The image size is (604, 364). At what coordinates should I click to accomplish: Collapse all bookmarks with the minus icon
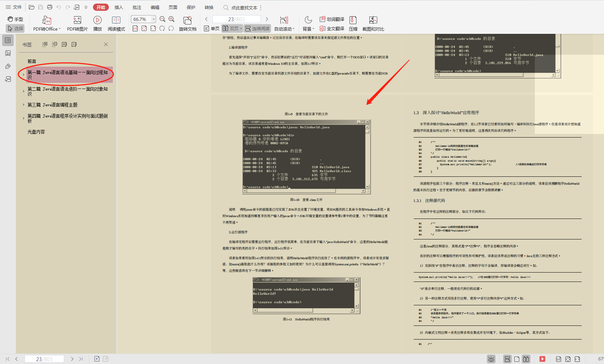point(54,44)
